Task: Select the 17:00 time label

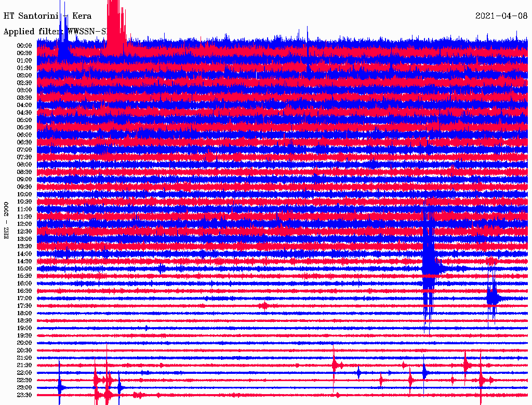Action: [24, 299]
